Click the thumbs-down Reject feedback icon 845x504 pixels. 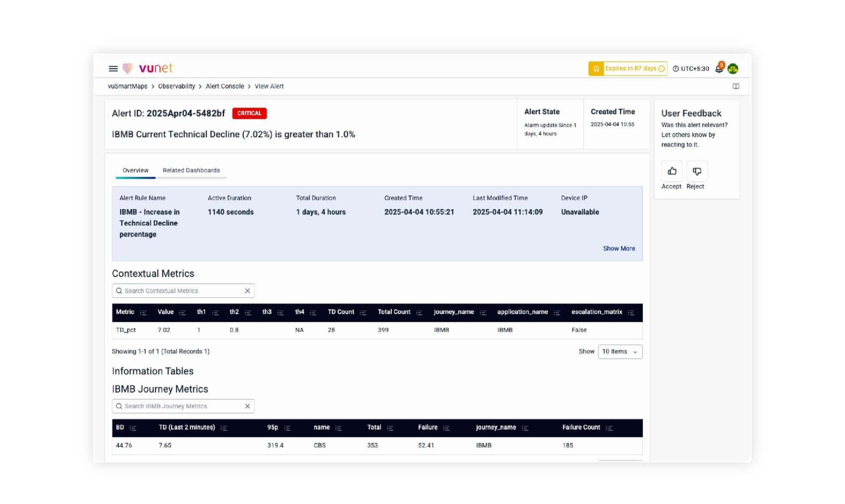tap(697, 171)
